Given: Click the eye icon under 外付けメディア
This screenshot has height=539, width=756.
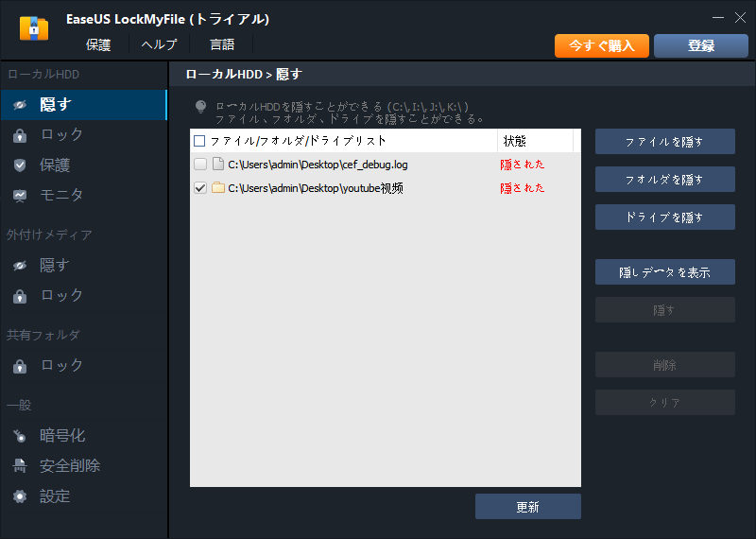Looking at the screenshot, I should pyautogui.click(x=20, y=266).
